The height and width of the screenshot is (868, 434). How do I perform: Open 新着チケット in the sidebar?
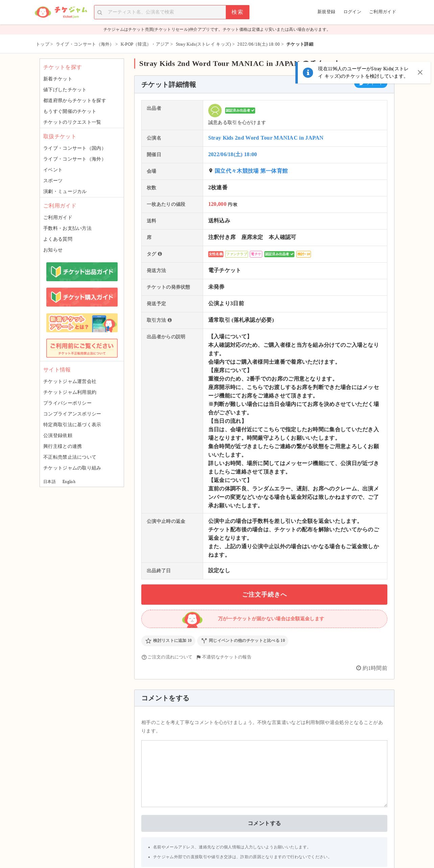pos(57,79)
